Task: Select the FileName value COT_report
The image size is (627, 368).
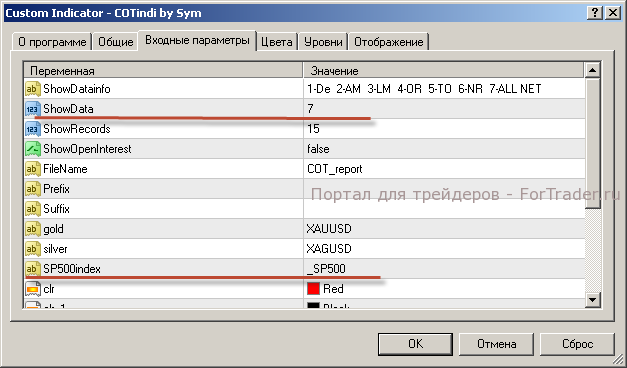Action: click(335, 169)
